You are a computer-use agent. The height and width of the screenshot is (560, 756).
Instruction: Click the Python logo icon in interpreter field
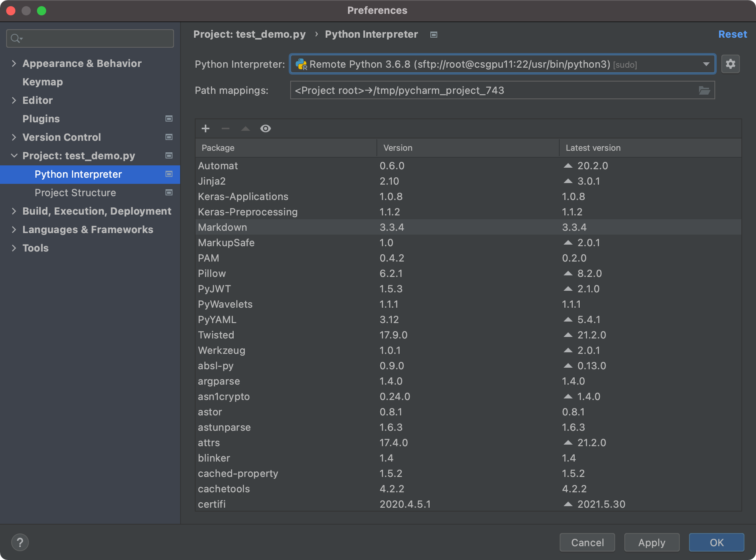point(301,64)
